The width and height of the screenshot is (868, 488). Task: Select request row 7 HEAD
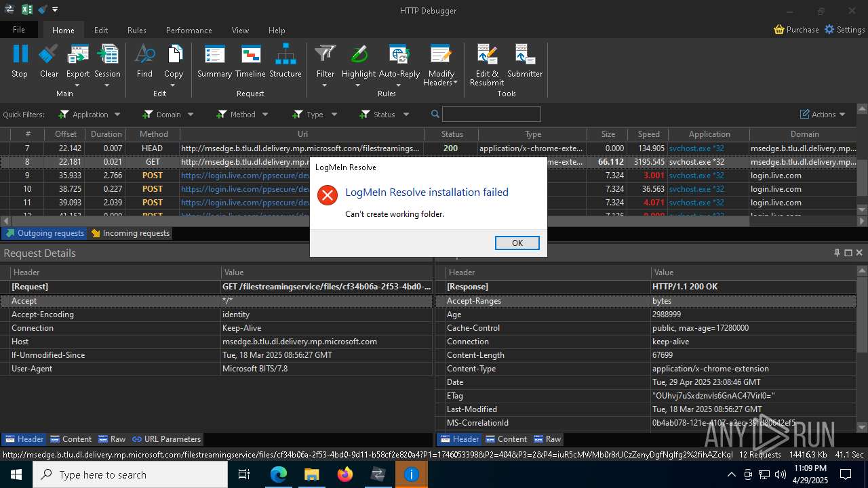coord(427,148)
